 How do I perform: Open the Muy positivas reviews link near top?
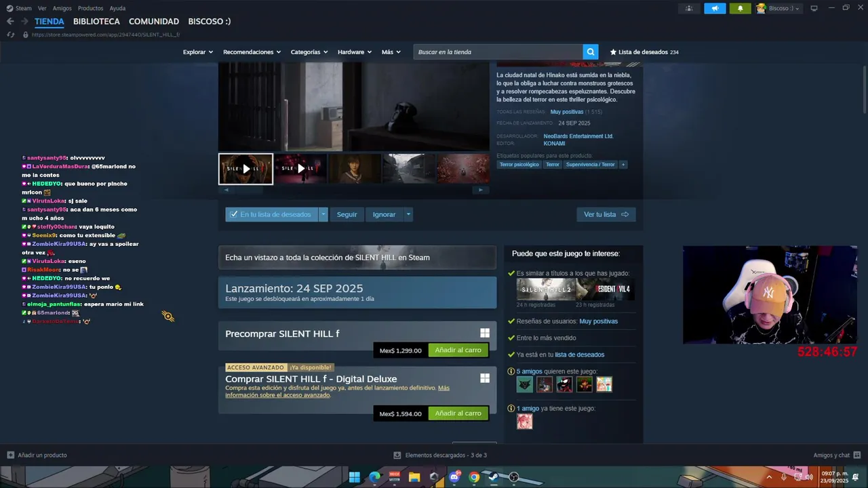click(566, 112)
